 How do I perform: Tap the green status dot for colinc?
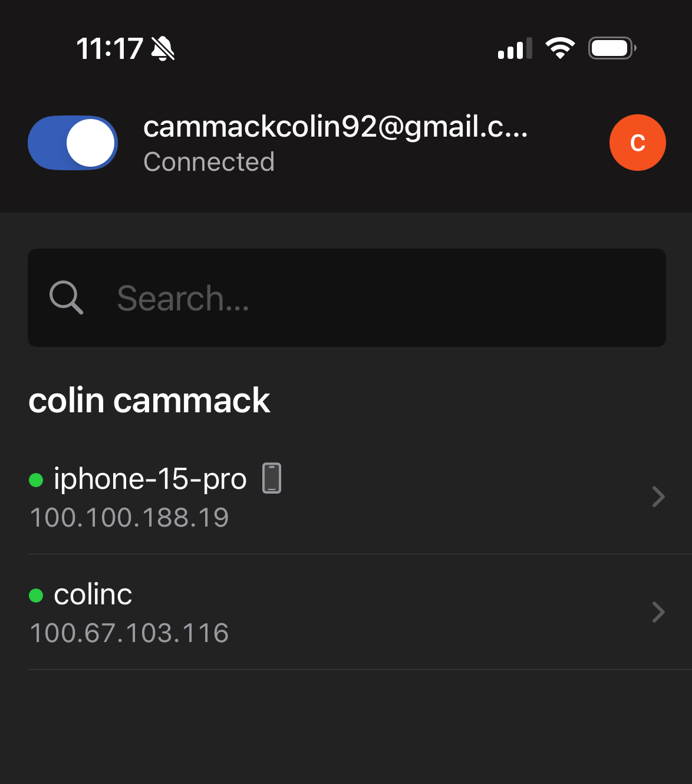pos(36,596)
